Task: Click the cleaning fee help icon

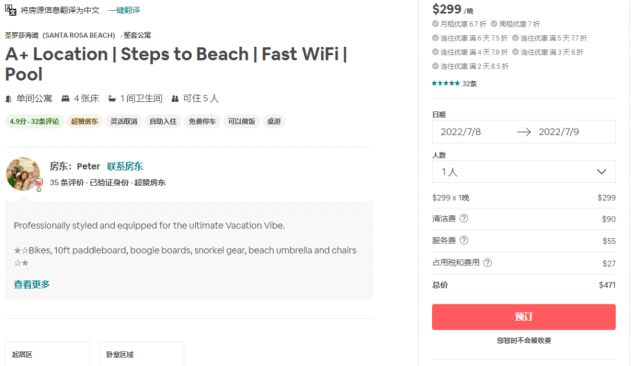Action: coord(464,218)
